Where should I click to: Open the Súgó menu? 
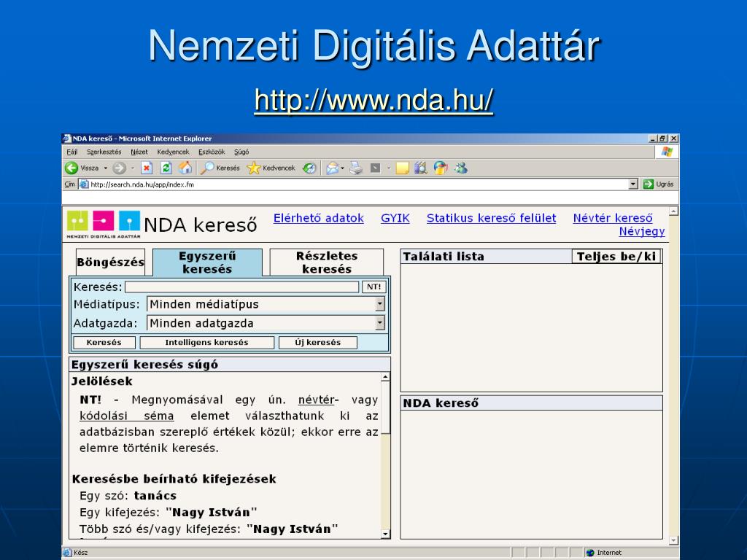(x=241, y=152)
